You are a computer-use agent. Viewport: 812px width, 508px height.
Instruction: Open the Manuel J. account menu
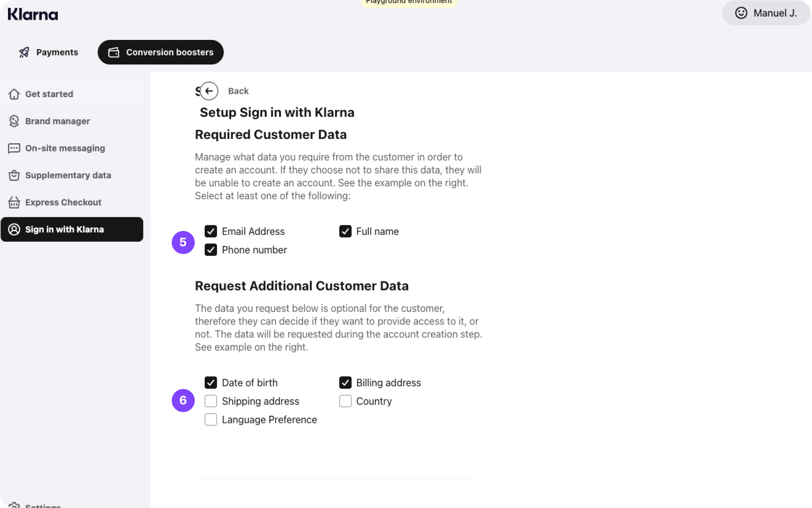click(x=766, y=13)
